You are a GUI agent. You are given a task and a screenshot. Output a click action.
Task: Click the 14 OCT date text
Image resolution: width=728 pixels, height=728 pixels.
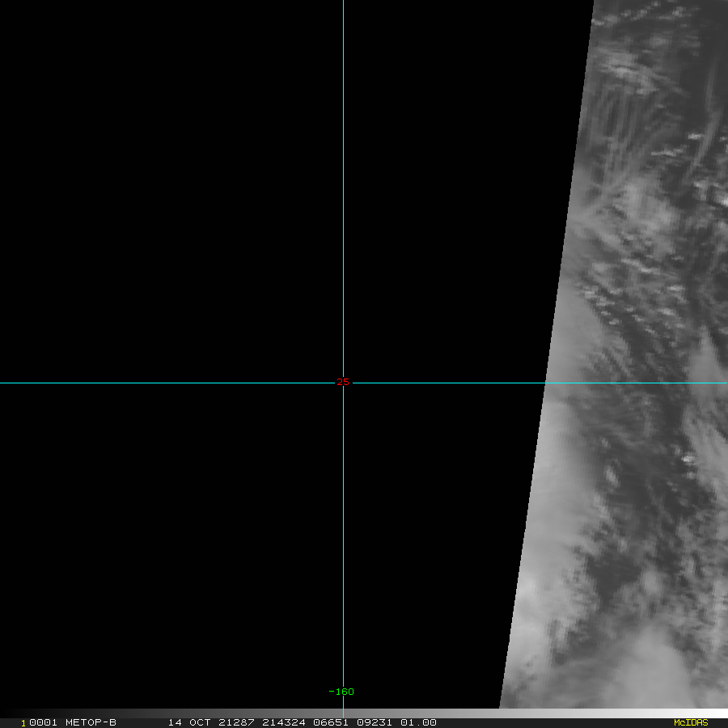point(189,722)
